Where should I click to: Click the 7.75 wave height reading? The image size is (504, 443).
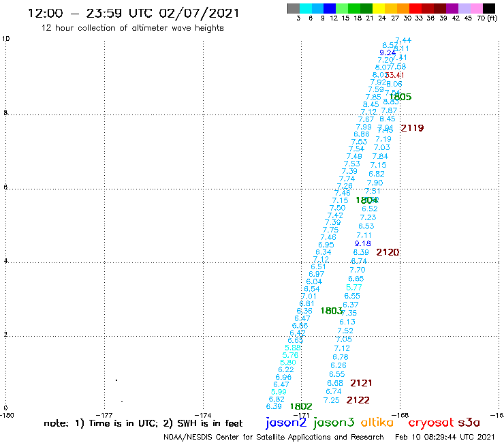tap(330, 230)
